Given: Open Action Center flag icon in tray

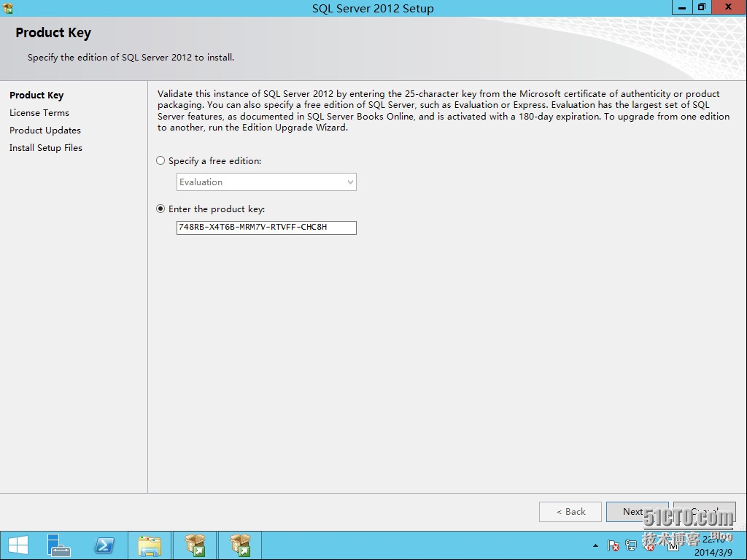Looking at the screenshot, I should 613,545.
